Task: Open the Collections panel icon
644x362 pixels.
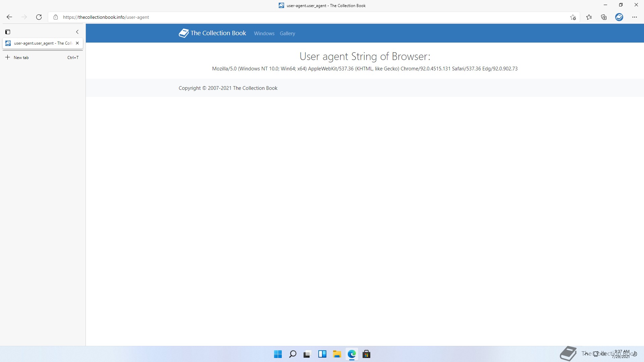Action: tap(604, 17)
